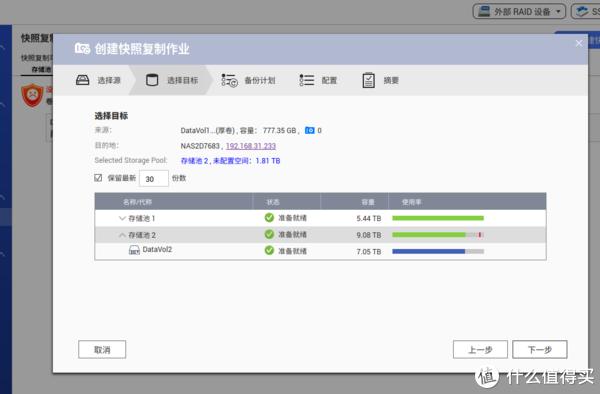Open the 外部 RAID 设备 dropdown
The width and height of the screenshot is (600, 394).
(x=519, y=11)
